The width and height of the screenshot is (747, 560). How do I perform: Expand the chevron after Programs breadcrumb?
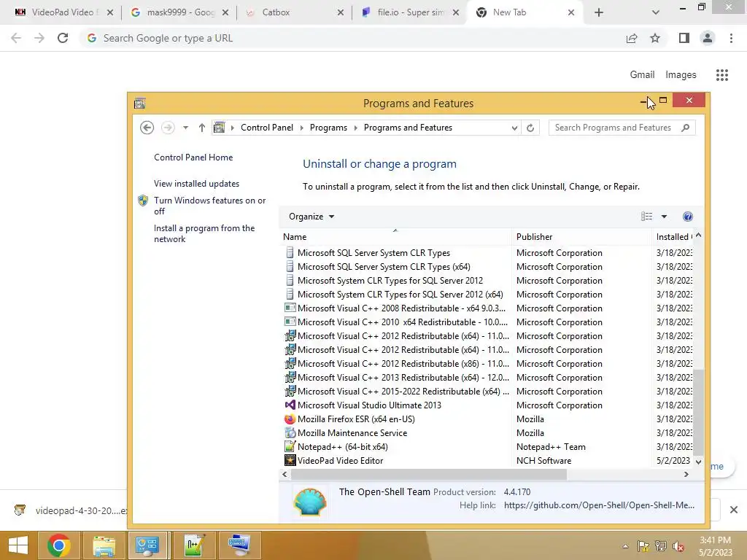pyautogui.click(x=355, y=128)
